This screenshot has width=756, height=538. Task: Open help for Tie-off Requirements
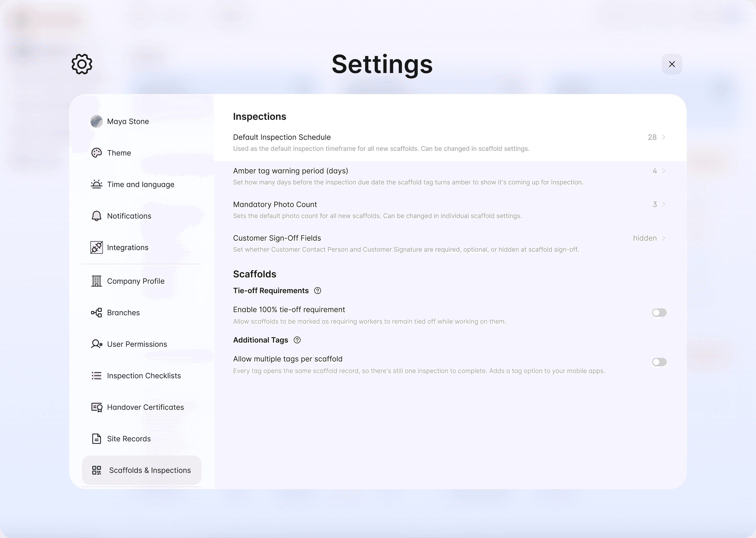(x=317, y=291)
